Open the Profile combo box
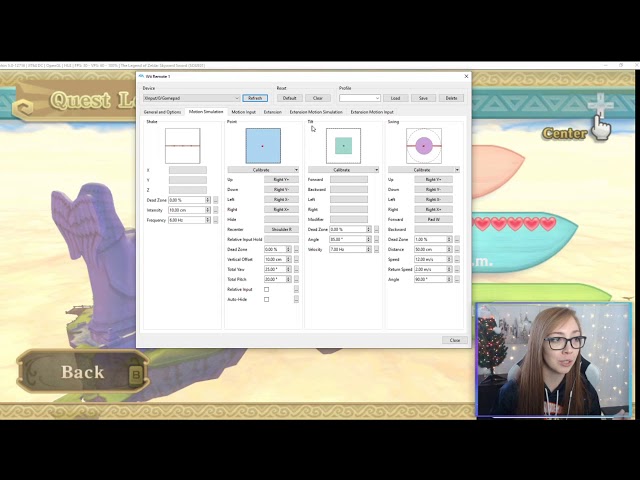The image size is (640, 480). pos(360,98)
